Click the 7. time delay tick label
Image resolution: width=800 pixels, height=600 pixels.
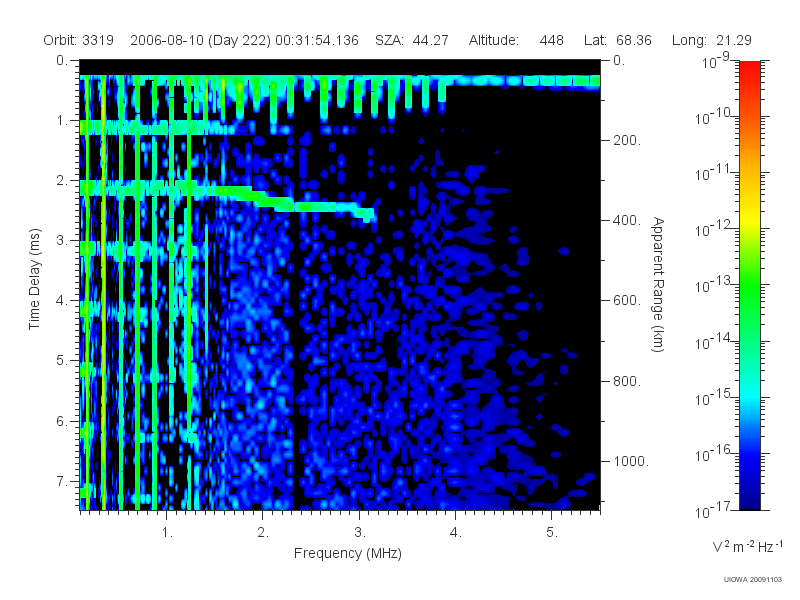tap(62, 481)
